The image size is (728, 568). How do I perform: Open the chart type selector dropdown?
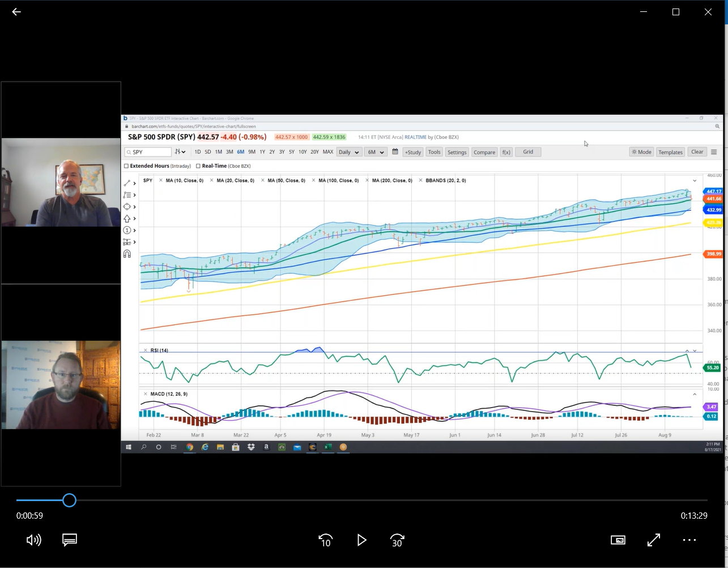point(180,152)
